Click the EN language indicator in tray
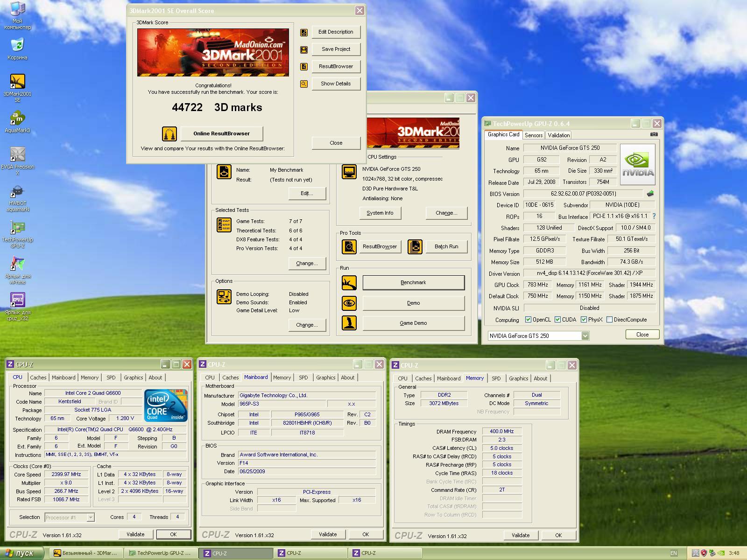 (x=673, y=553)
